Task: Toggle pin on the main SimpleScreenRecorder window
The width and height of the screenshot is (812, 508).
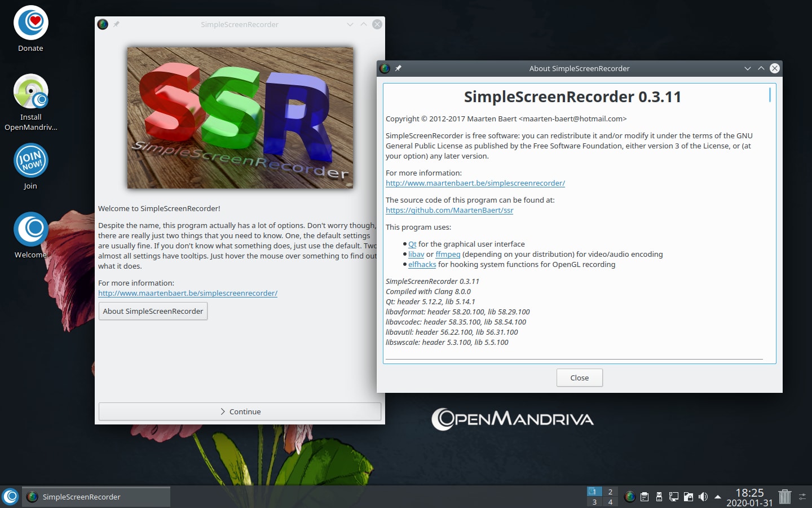Action: point(116,24)
